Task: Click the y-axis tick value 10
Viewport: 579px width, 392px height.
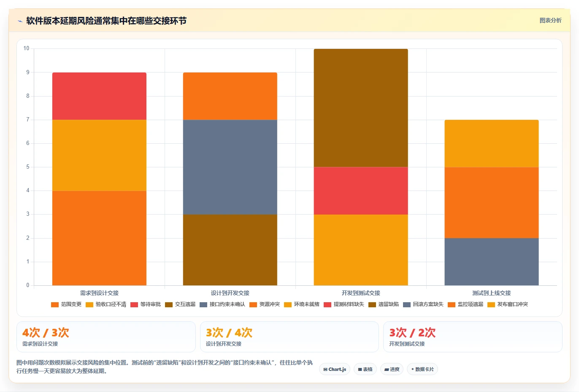Action: click(26, 48)
